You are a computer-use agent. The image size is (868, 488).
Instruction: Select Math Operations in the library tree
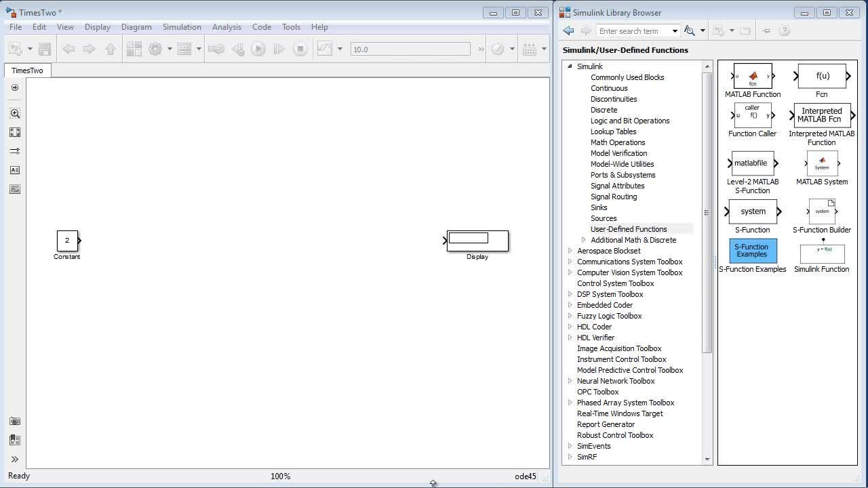[618, 142]
